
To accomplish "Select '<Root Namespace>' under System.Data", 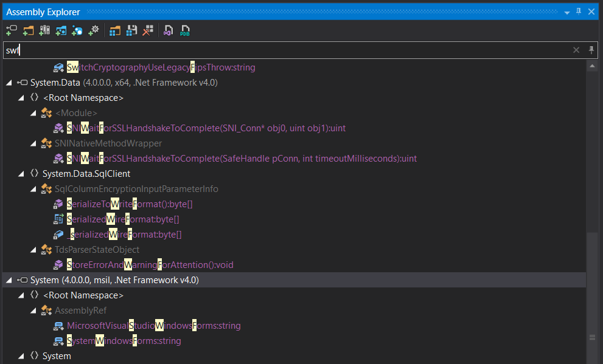I will coord(83,98).
